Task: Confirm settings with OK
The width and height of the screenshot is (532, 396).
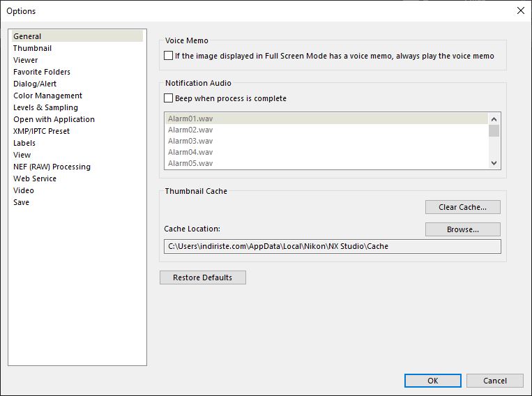Action: click(x=433, y=381)
